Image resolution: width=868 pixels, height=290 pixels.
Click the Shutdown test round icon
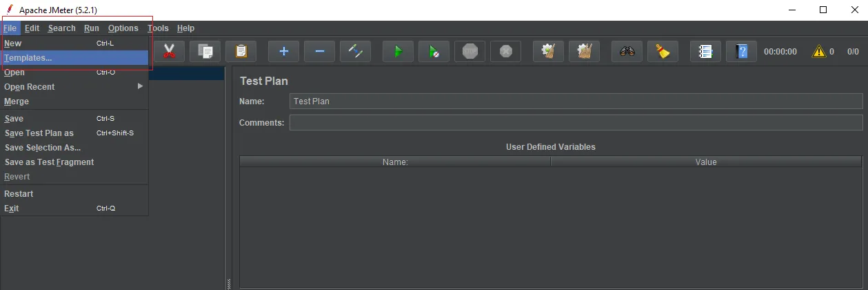click(x=505, y=51)
